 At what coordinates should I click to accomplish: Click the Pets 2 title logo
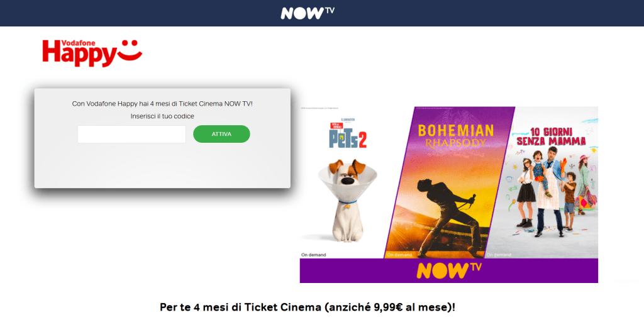pyautogui.click(x=347, y=135)
